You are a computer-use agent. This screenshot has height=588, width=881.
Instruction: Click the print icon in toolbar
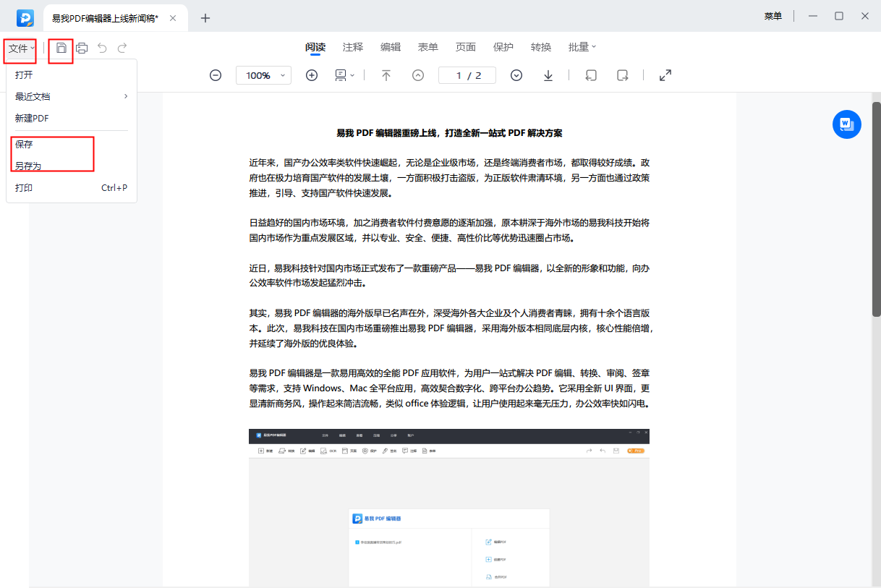coord(82,48)
